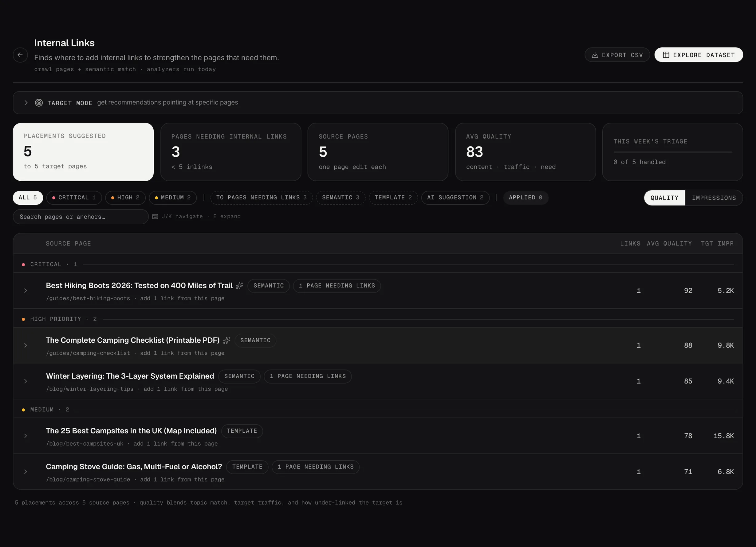Filter by MEDIUM 2 priority chip
Viewport: 756px width, 547px height.
(x=173, y=198)
